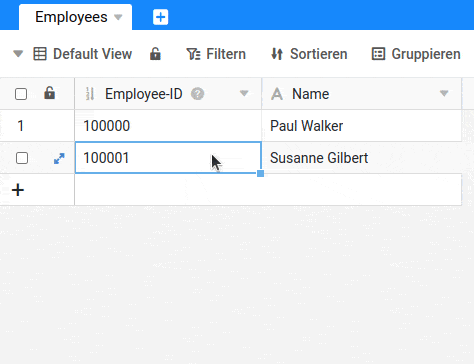
Task: Expand the views list arrow left of Default View
Action: click(x=18, y=54)
